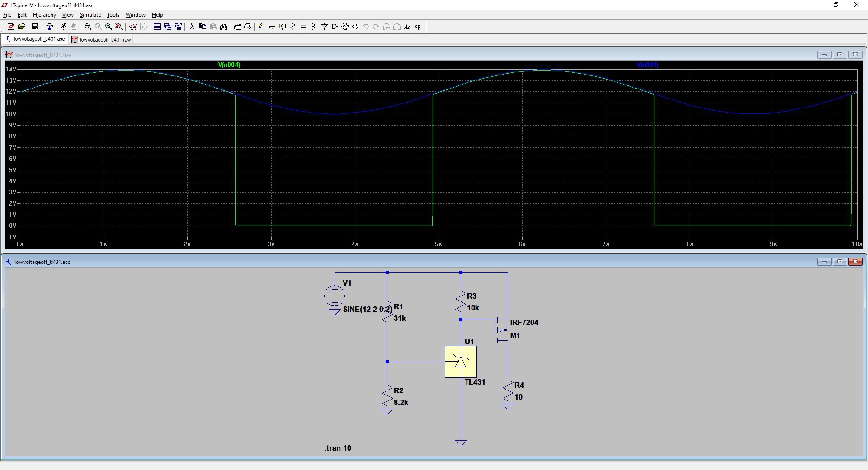
Task: Switch to the lowvoltageoff_tl431.asc tab
Action: tap(35, 39)
